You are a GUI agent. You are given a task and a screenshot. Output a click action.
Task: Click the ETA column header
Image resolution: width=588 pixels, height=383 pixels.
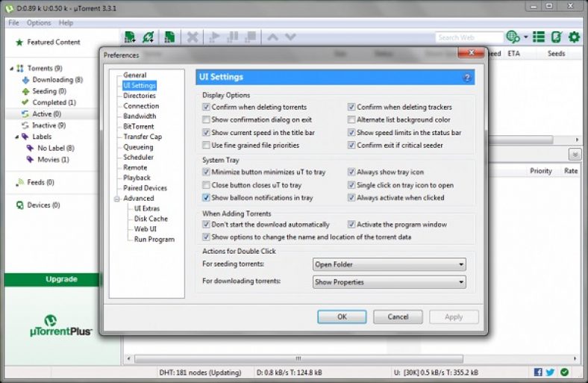coord(513,54)
